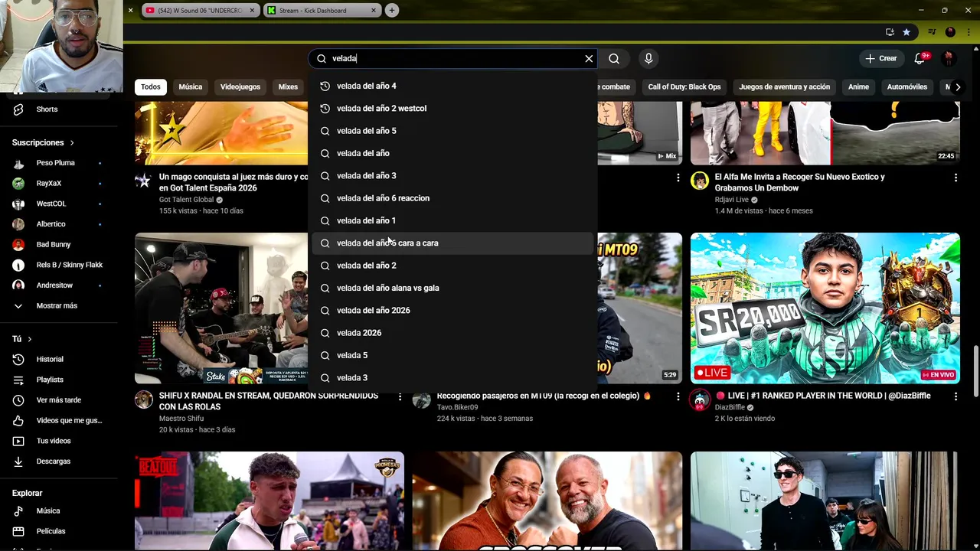Select the Videojuegos filter chip
The height and width of the screenshot is (551, 980).
pyautogui.click(x=240, y=86)
